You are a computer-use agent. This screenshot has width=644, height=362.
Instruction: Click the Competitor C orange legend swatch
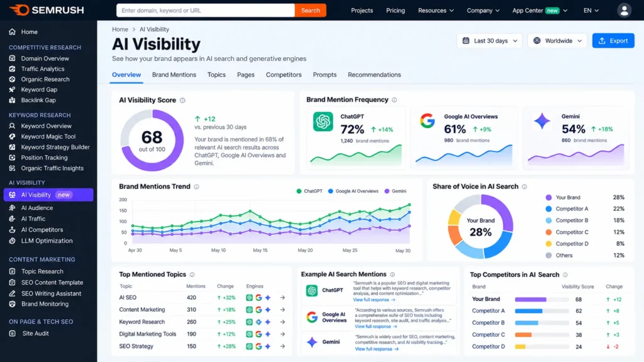(x=548, y=233)
